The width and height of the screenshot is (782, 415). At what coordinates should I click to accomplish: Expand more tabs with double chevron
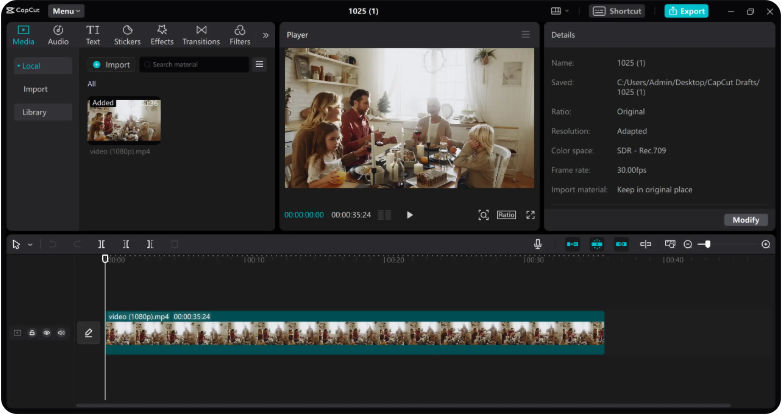(x=265, y=35)
